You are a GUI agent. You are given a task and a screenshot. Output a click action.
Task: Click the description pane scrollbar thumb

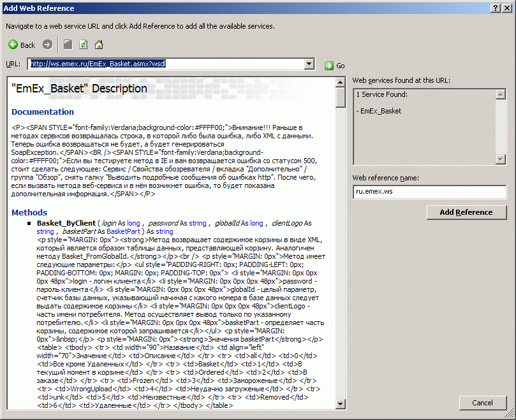tap(340, 98)
